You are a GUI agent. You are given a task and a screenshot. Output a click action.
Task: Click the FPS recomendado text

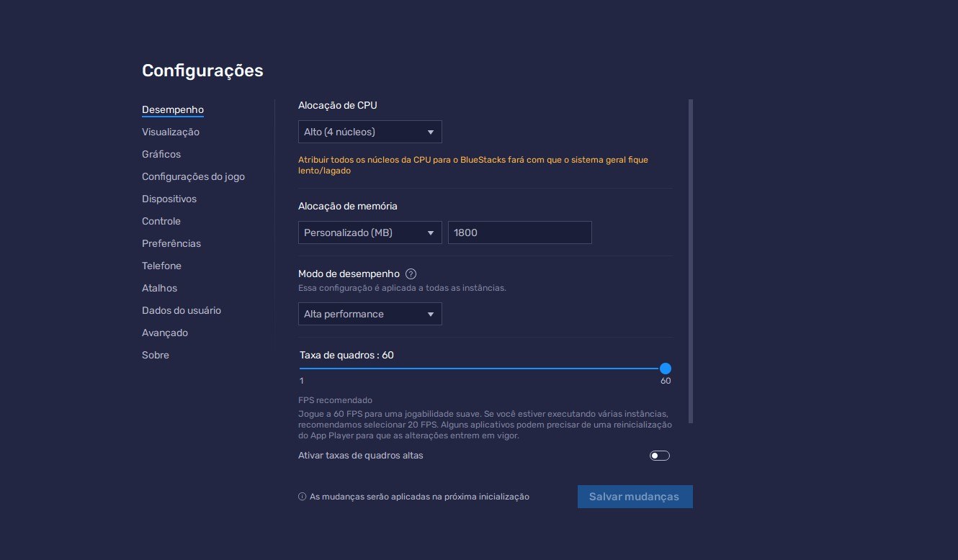pyautogui.click(x=335, y=400)
